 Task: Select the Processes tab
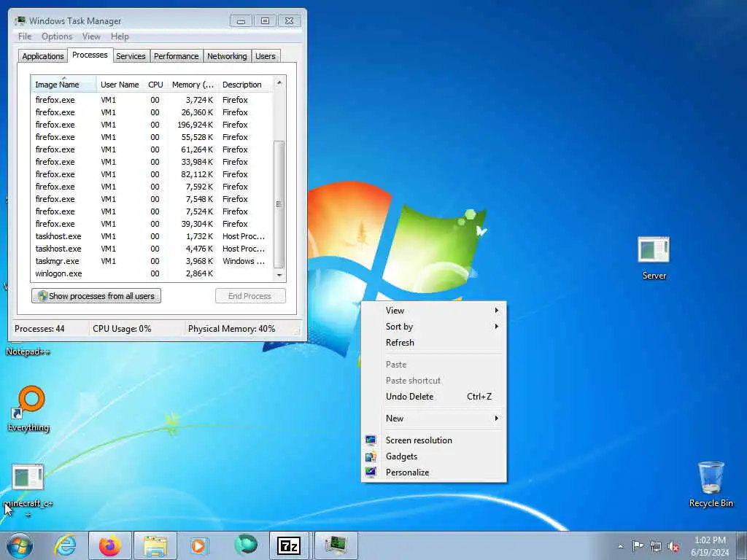(90, 55)
